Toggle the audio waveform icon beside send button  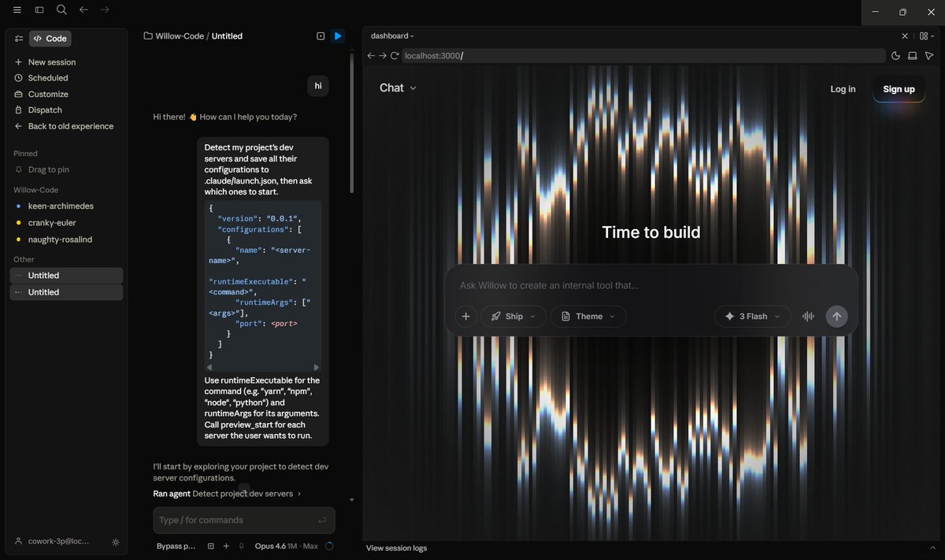(808, 316)
